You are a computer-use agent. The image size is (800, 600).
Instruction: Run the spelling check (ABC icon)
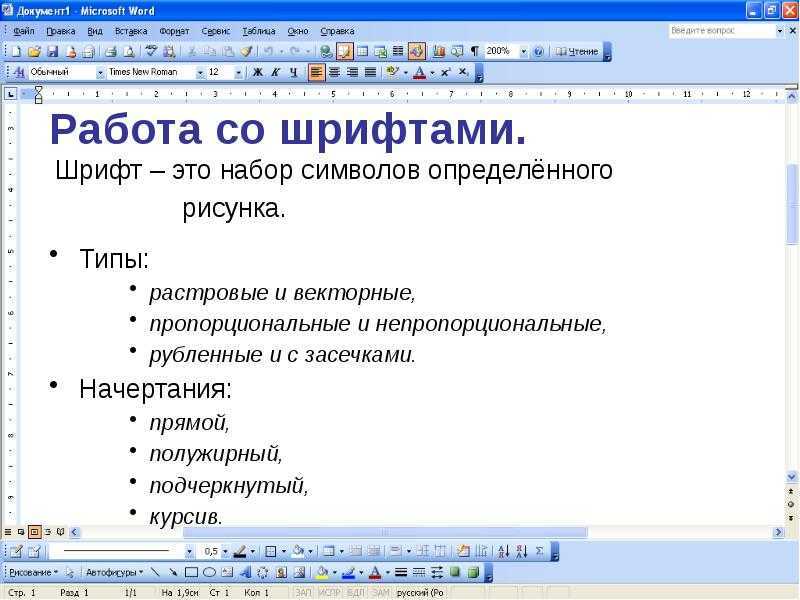click(x=151, y=52)
